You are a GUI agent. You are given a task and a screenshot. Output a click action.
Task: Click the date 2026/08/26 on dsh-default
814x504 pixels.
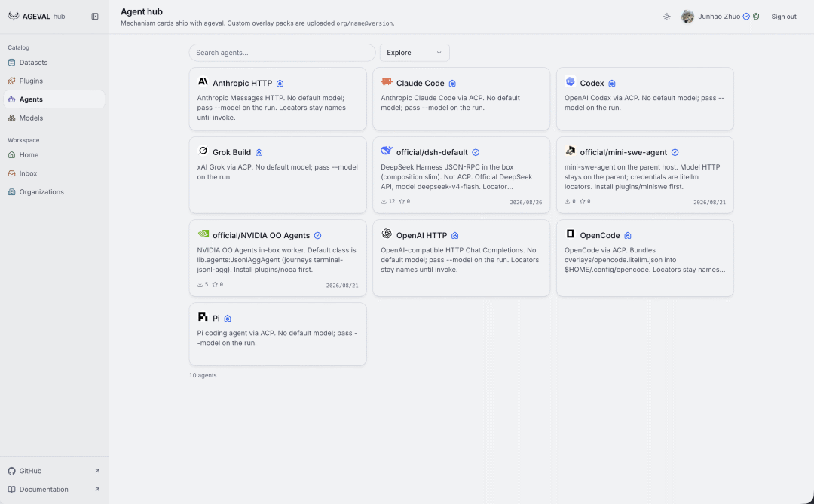click(x=526, y=203)
